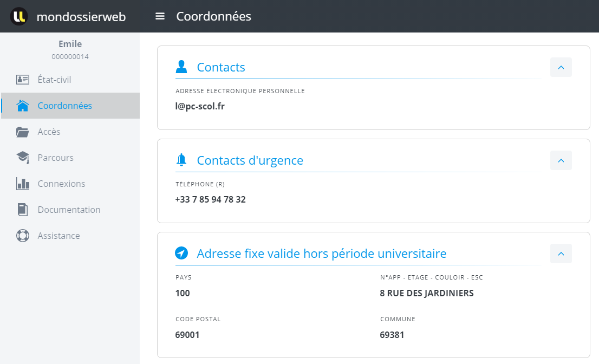Collapse the Contacts d'urgence section
Viewport: 599px width, 364px height.
(x=561, y=160)
